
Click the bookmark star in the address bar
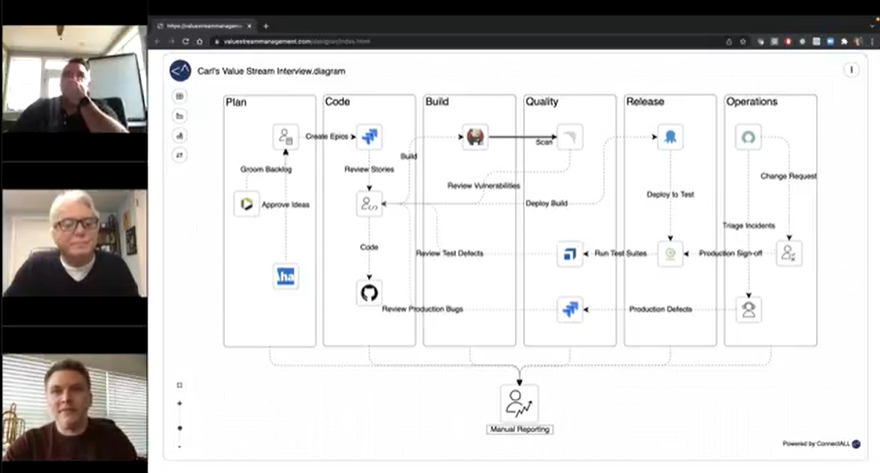[743, 42]
